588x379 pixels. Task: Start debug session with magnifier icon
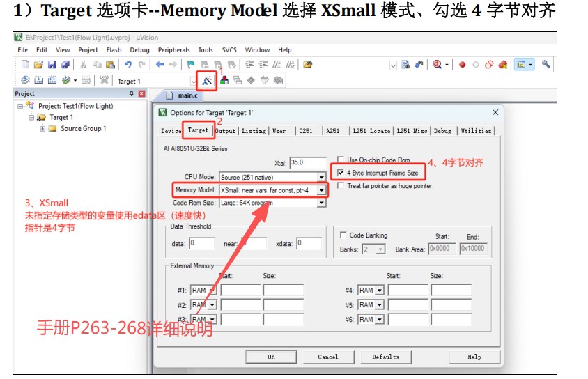(x=437, y=65)
